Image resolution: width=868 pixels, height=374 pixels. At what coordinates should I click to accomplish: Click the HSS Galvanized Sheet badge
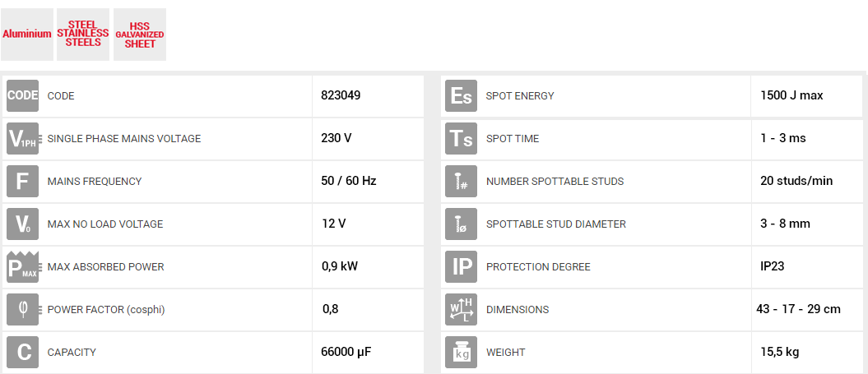pos(140,35)
